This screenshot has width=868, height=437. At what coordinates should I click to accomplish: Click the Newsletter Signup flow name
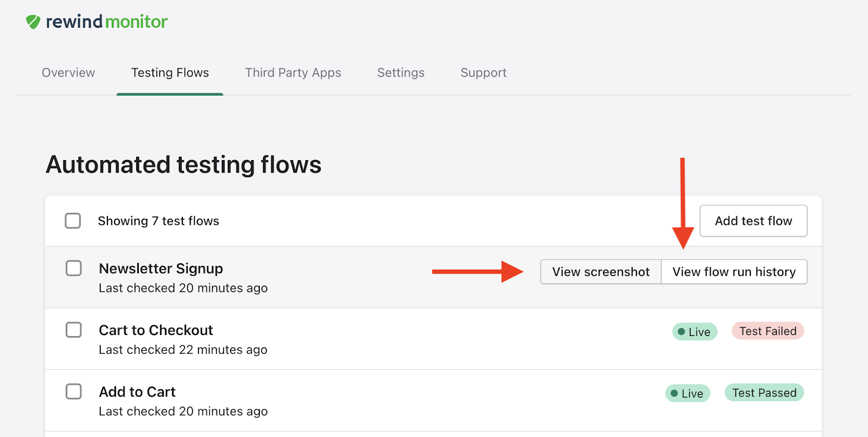coord(161,268)
